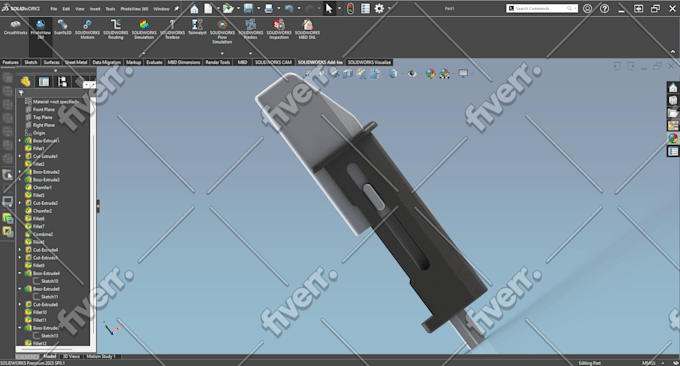Open the View Settings monitor icon
Viewport: 680px width, 366px height.
pyautogui.click(x=463, y=74)
